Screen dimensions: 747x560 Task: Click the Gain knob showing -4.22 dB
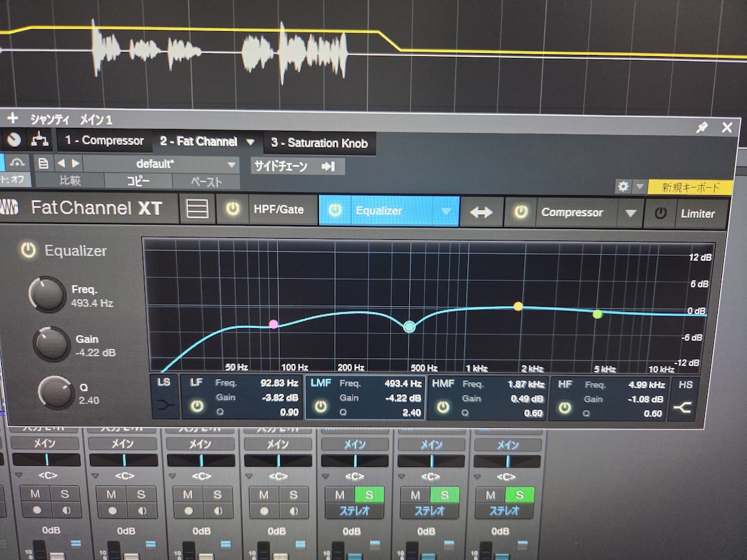point(51,344)
